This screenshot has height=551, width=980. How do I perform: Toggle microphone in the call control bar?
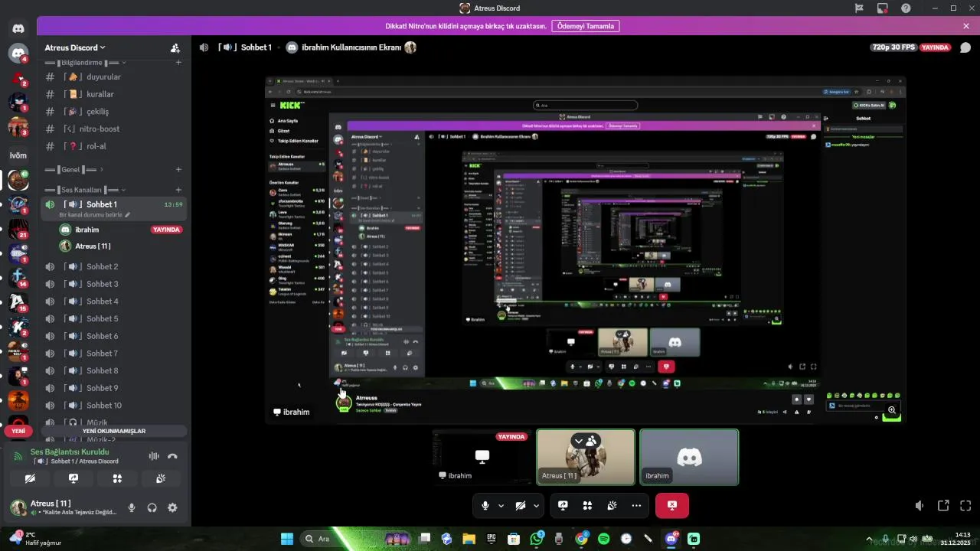pos(485,506)
